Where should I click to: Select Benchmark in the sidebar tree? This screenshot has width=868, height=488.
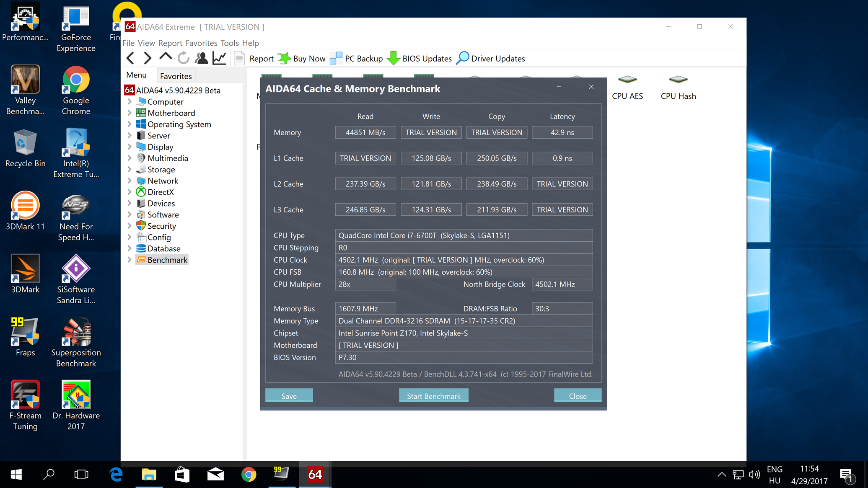167,260
